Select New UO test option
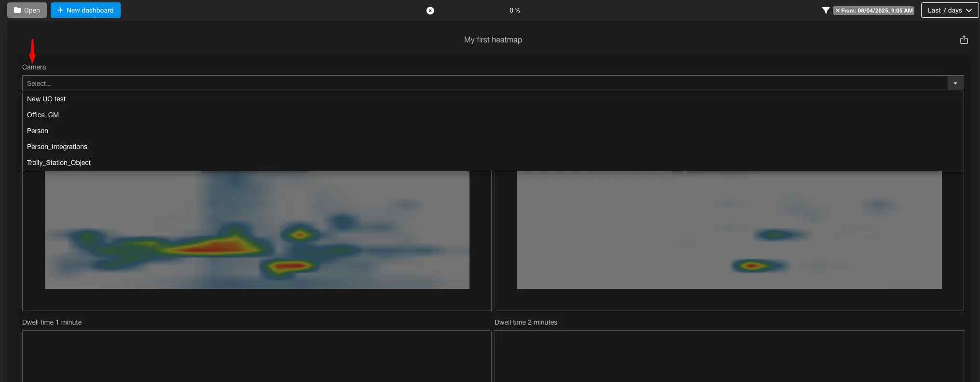Viewport: 980px width, 382px height. pyautogui.click(x=493, y=99)
